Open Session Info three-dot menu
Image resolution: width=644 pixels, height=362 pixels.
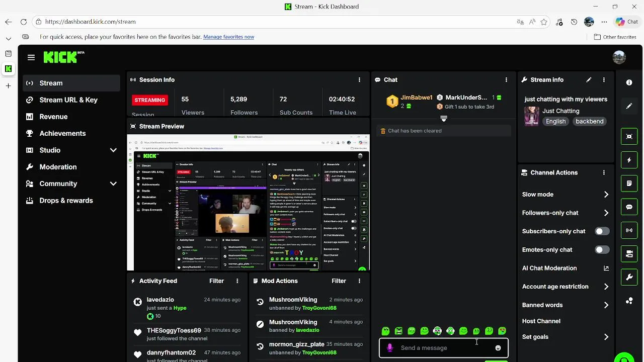(359, 80)
